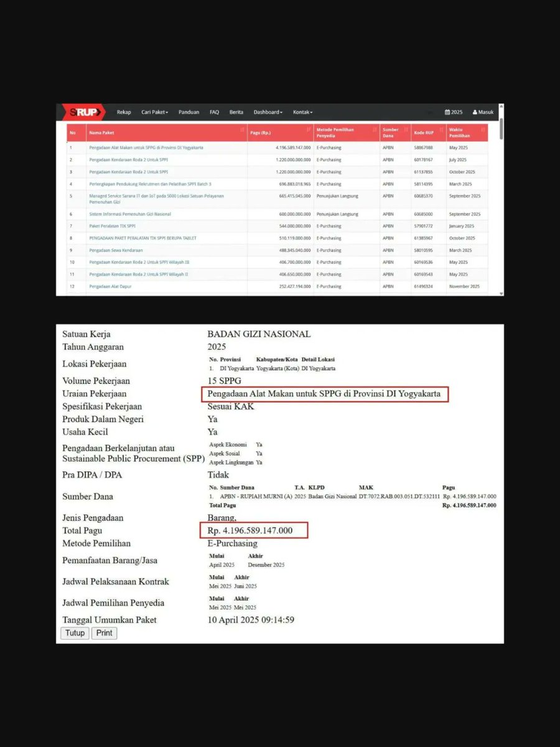Screen dimensions: 560x747
Task: Click the Tutup button
Action: coord(75,633)
